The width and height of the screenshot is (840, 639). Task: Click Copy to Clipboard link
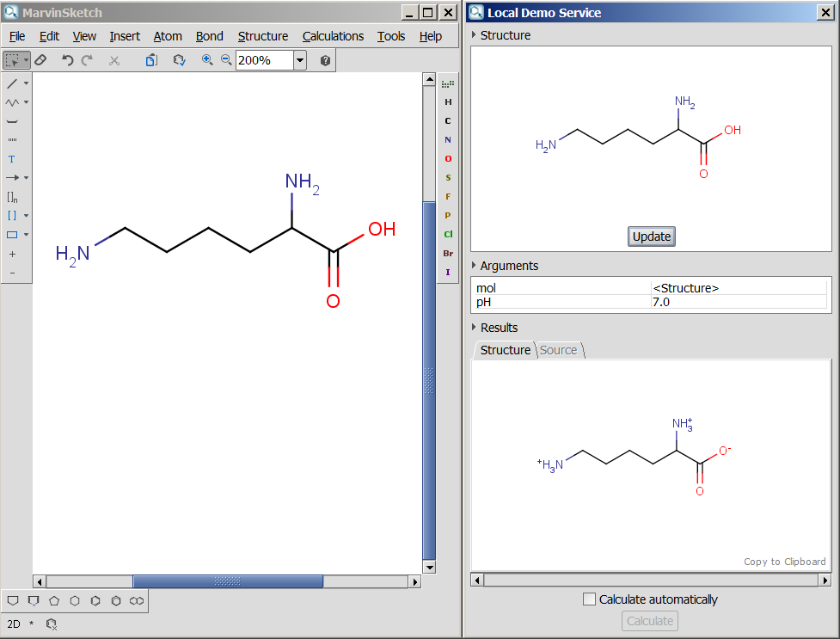pyautogui.click(x=784, y=562)
